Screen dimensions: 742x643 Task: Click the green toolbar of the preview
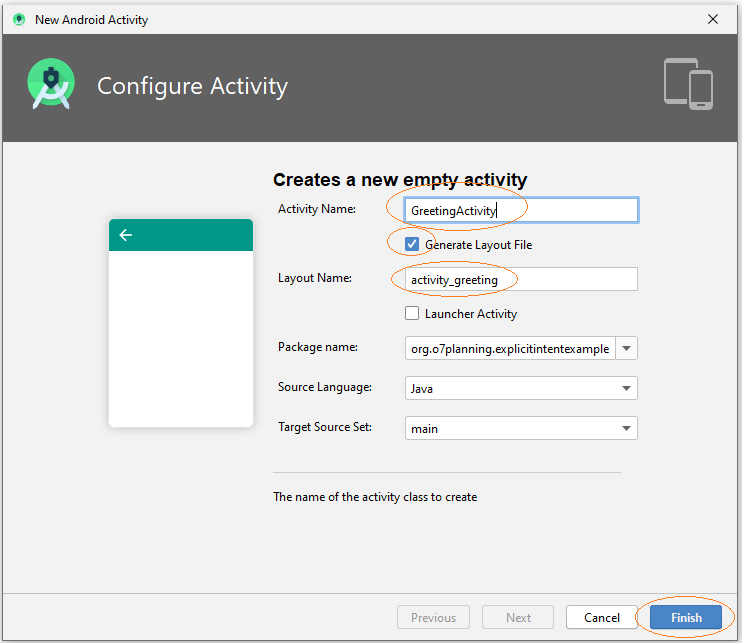pos(181,235)
